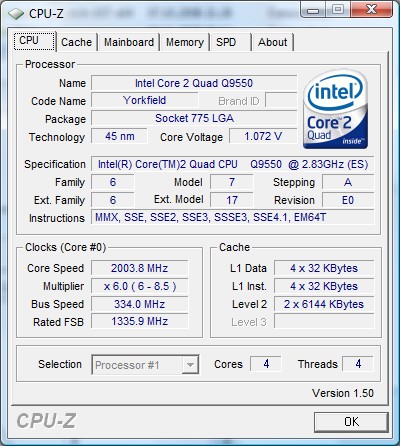Click the Instructions list field
Viewport: 400px width, 446px height.
(233, 218)
